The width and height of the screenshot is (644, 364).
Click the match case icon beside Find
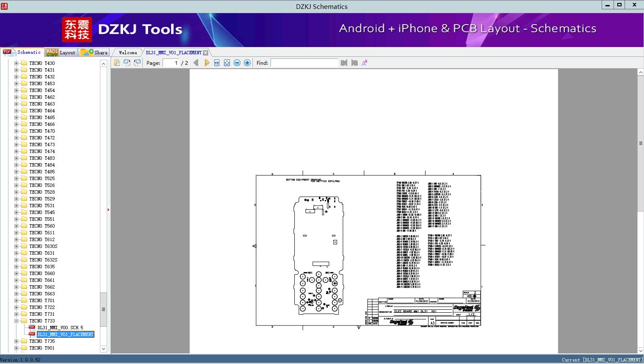click(x=364, y=63)
